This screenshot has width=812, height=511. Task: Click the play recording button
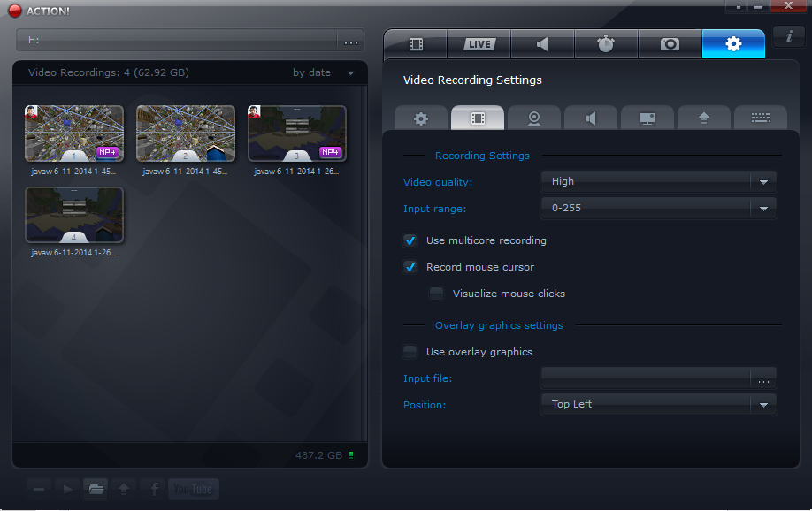(67, 489)
